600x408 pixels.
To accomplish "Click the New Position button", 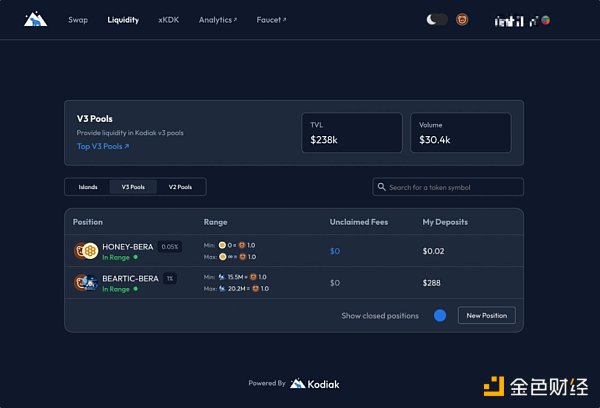I will [x=487, y=316].
